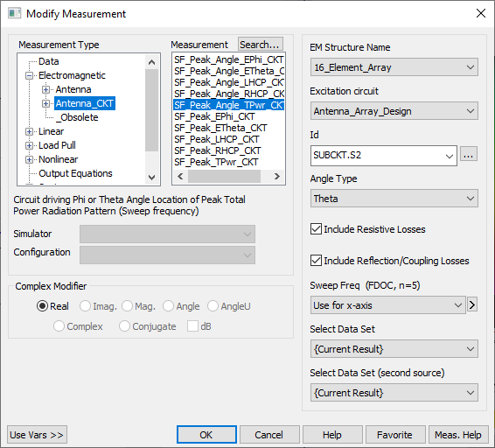Expand the Linear tree node plus icon
The width and height of the screenshot is (495, 448).
pyautogui.click(x=29, y=131)
